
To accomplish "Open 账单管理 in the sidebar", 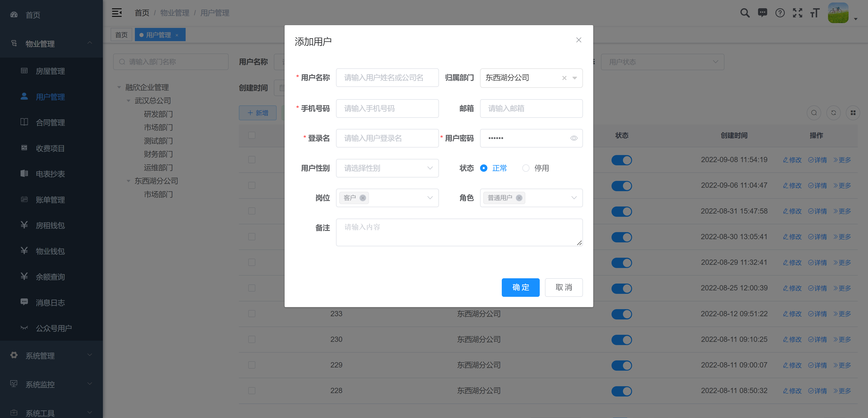I will pos(51,200).
